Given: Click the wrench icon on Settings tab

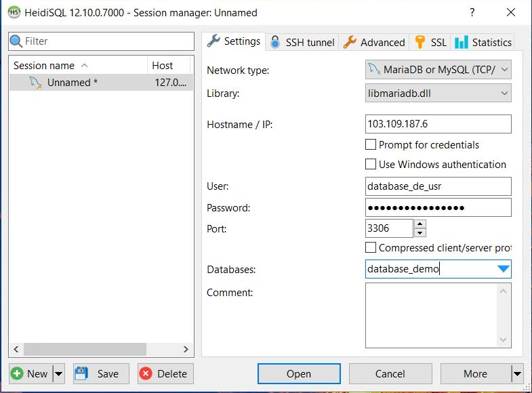Looking at the screenshot, I should pyautogui.click(x=213, y=41).
